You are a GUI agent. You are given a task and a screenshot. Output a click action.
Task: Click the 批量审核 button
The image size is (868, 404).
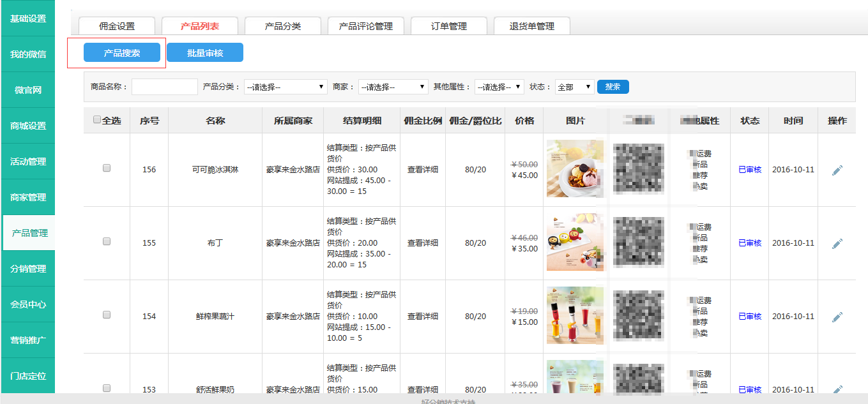tap(205, 53)
